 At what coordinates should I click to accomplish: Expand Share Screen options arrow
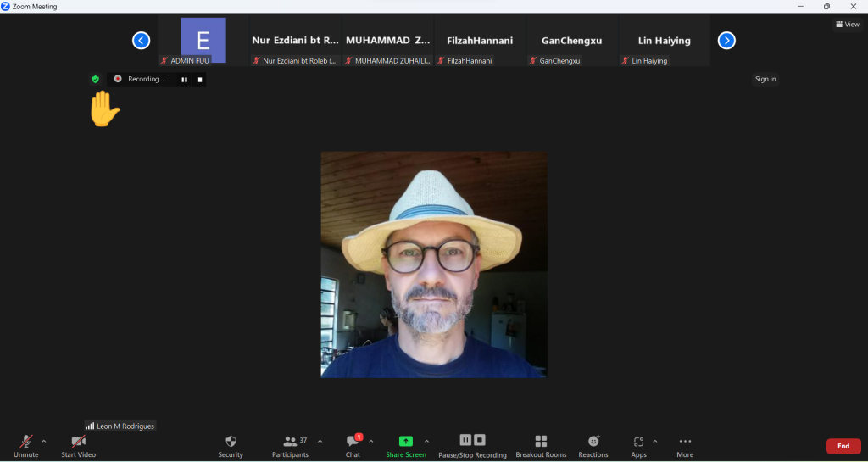(426, 441)
